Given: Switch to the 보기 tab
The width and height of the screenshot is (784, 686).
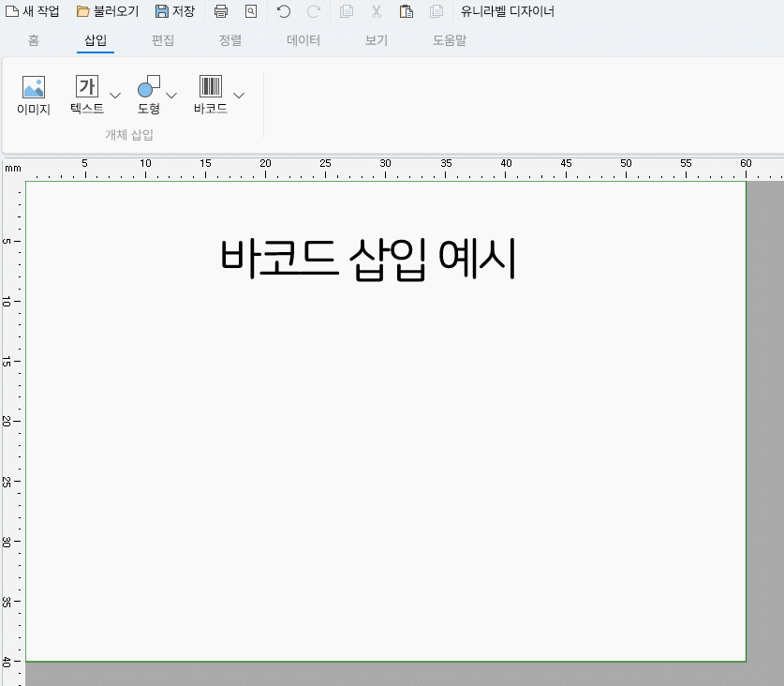Looking at the screenshot, I should tap(377, 40).
